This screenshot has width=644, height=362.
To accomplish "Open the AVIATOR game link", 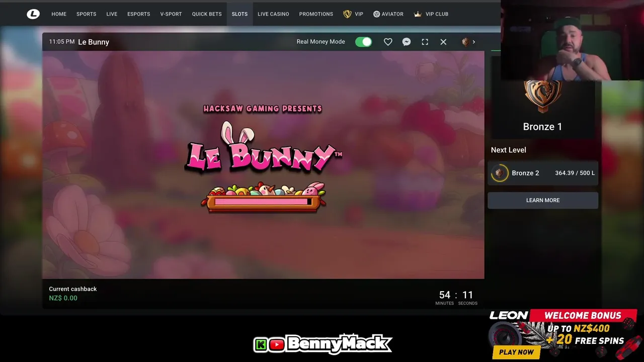I will tap(392, 14).
